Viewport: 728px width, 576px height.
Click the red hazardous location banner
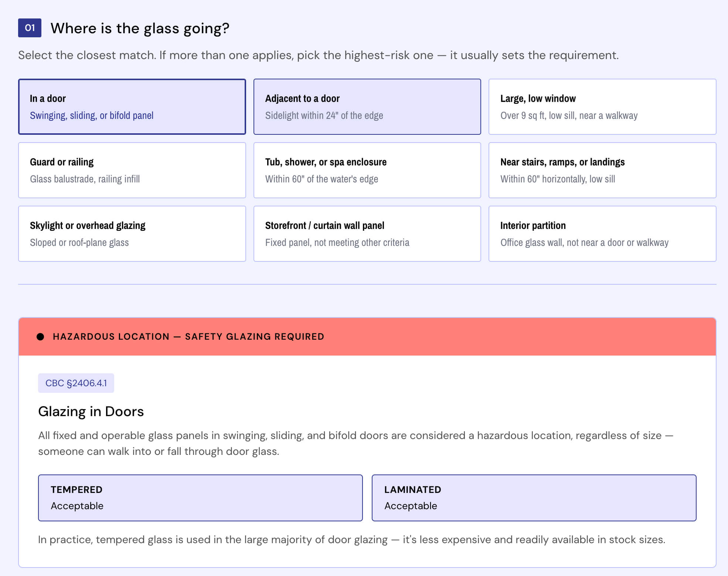tap(367, 337)
